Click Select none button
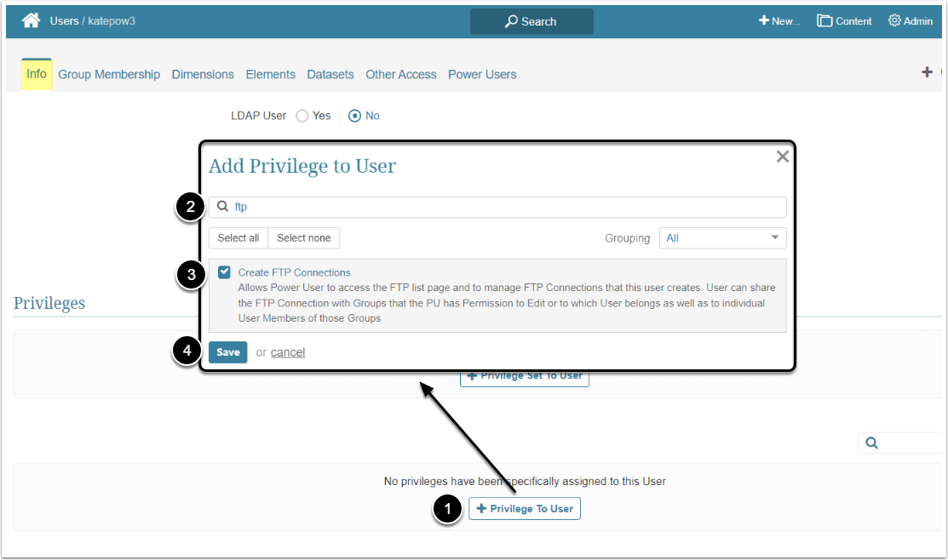 click(x=303, y=238)
